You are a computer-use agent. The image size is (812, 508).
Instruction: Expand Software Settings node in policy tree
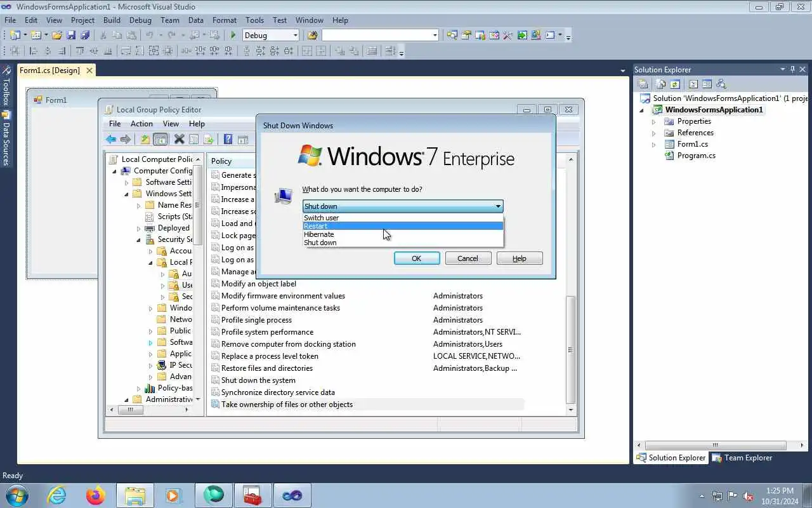tap(126, 182)
